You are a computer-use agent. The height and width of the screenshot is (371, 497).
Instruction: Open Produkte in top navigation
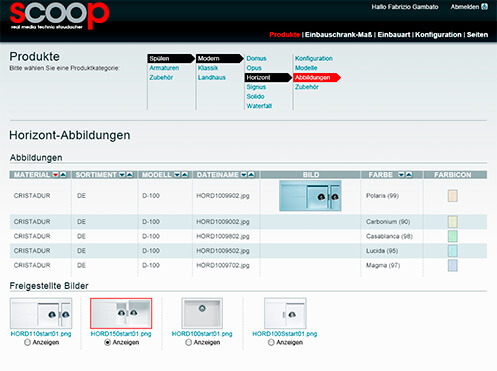[285, 35]
